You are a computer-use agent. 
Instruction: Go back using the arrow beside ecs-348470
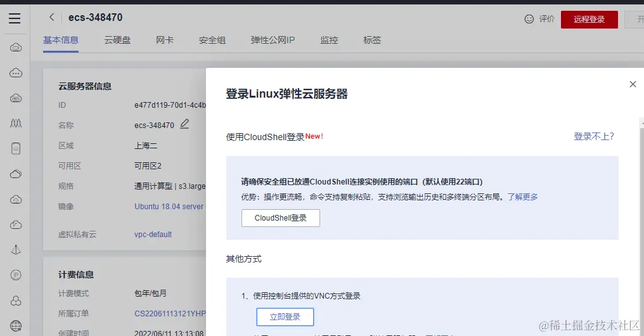(51, 17)
